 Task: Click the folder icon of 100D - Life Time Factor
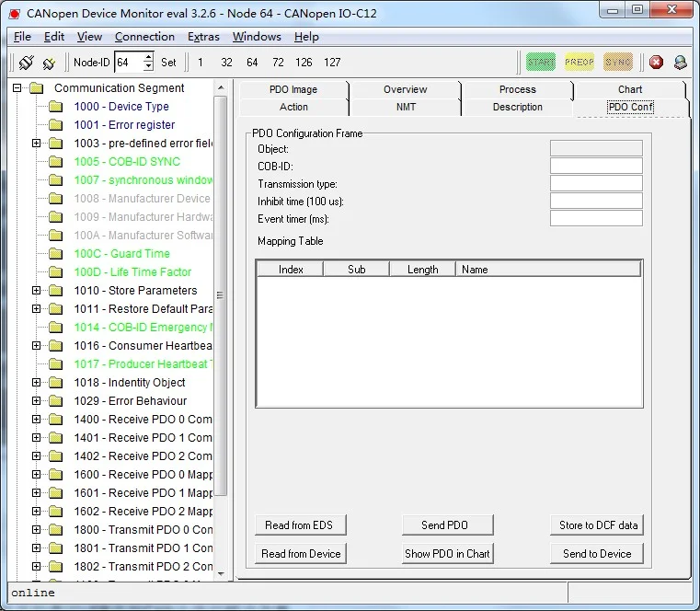[55, 271]
